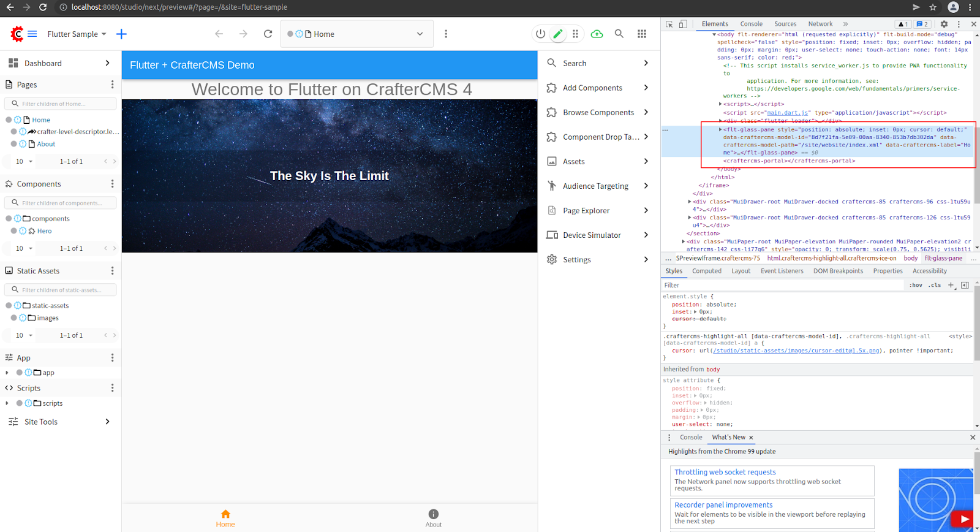Click the About bottom navigation button
This screenshot has height=532, width=980.
434,518
